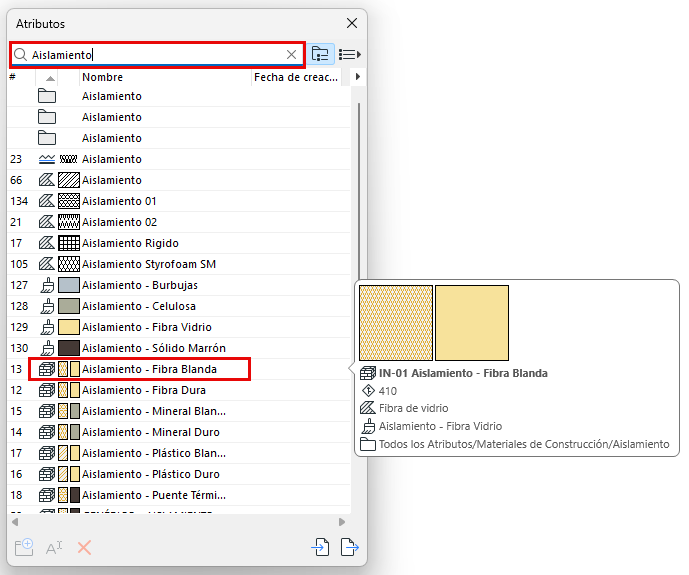
Task: Click surface icon of Aislamiento - Sólido Marrón
Action: coord(47,349)
